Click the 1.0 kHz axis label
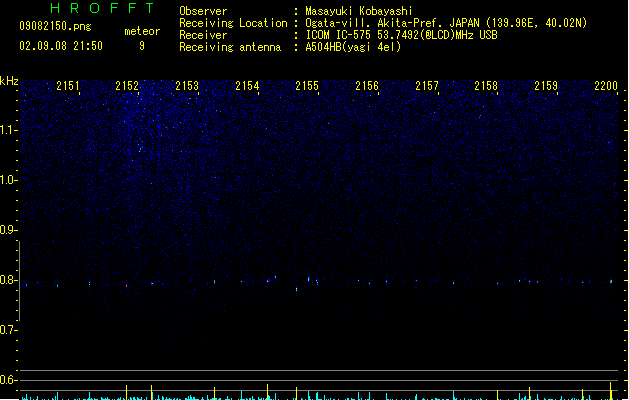This screenshot has width=629, height=400. (8, 180)
